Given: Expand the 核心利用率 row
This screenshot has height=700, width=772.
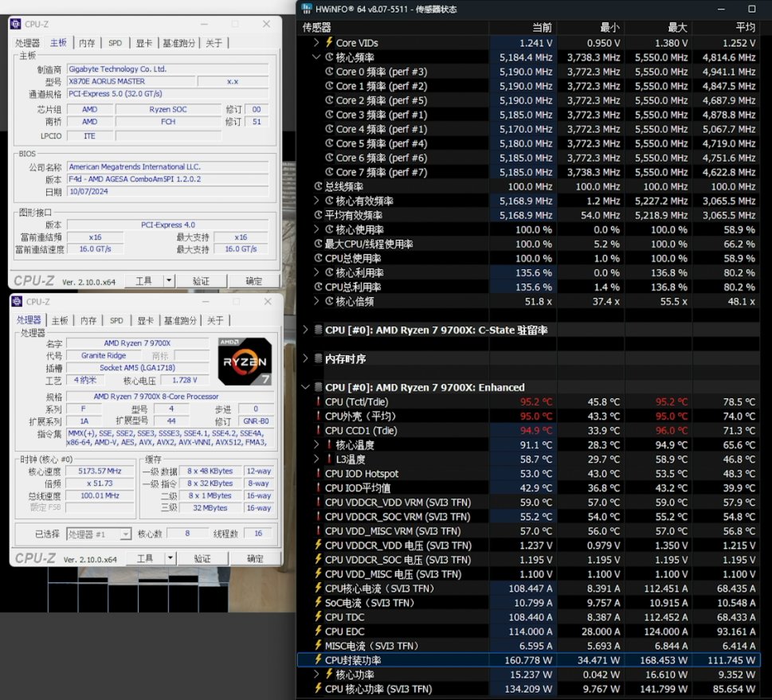Looking at the screenshot, I should coord(316,272).
